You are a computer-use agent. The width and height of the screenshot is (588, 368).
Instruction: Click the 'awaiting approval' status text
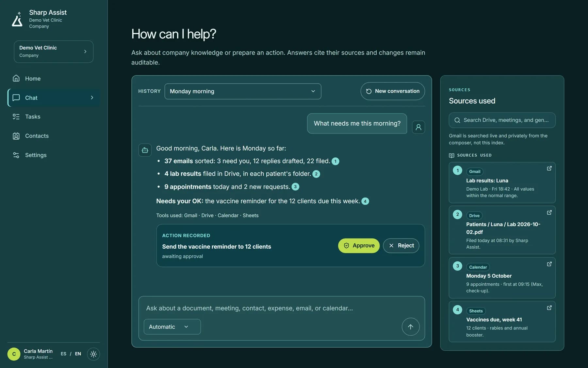[x=182, y=256]
